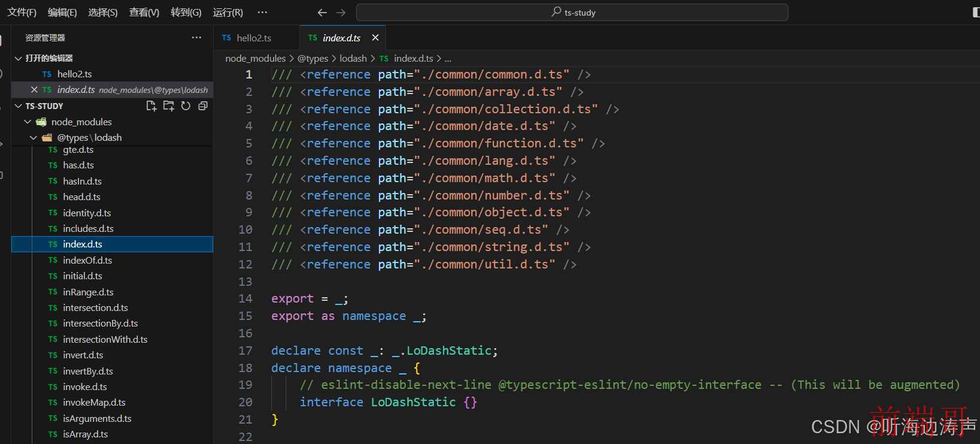This screenshot has width=980, height=444.
Task: Click 'declare namespace _' code line
Action: tap(346, 368)
